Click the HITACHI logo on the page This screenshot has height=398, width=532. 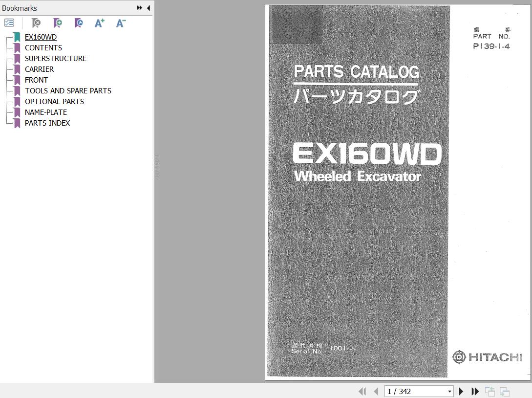click(487, 357)
